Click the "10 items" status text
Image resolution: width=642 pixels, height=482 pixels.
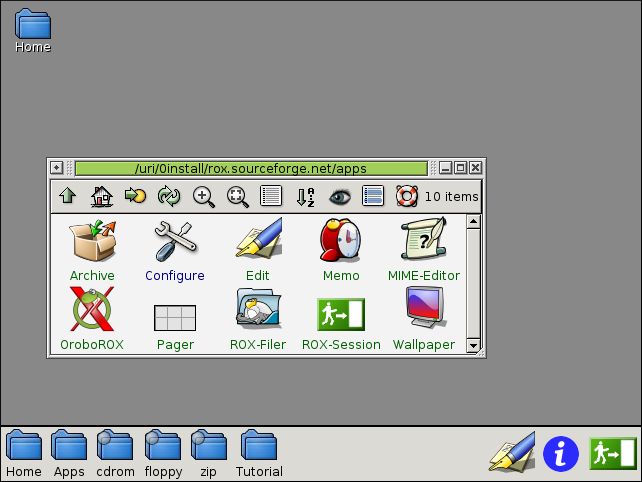coord(451,197)
